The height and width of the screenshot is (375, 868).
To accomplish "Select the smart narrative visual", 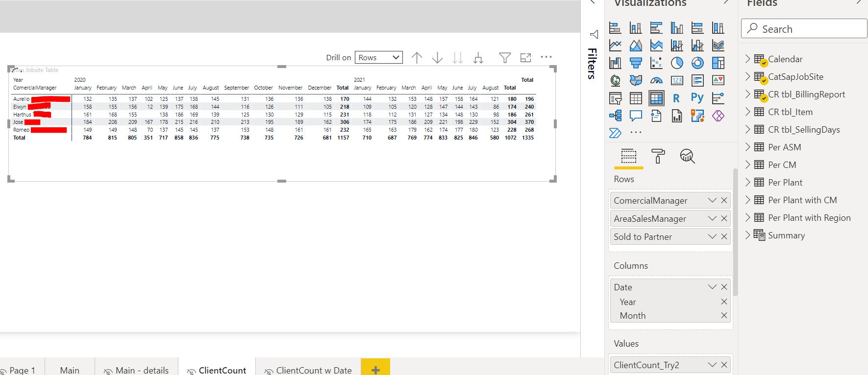I will (656, 116).
